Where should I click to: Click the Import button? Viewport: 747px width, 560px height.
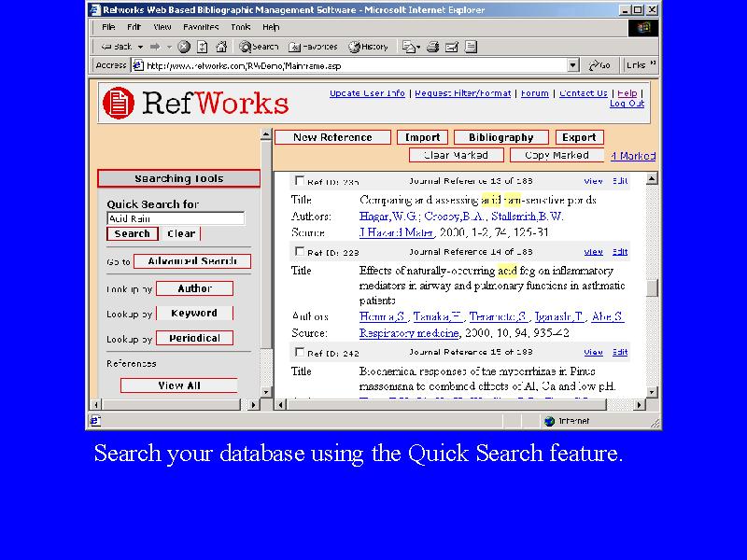pyautogui.click(x=422, y=137)
